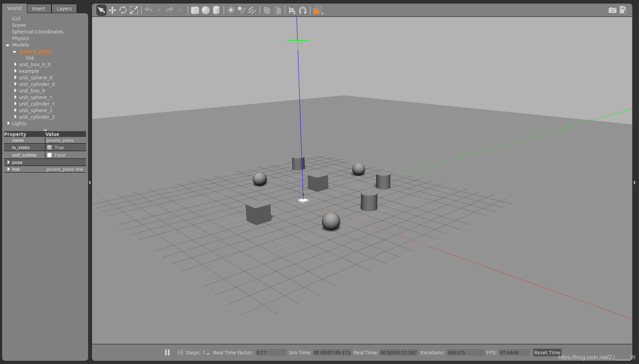Viewport: 639px width, 364px height.
Task: Open the redo history dropdown arrow
Action: point(180,10)
